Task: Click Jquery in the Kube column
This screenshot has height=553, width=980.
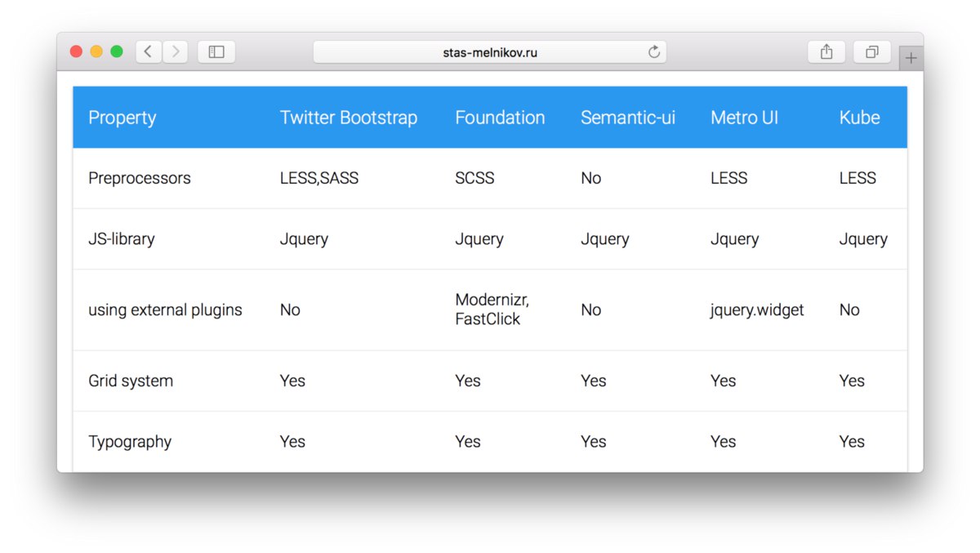Action: pos(863,239)
